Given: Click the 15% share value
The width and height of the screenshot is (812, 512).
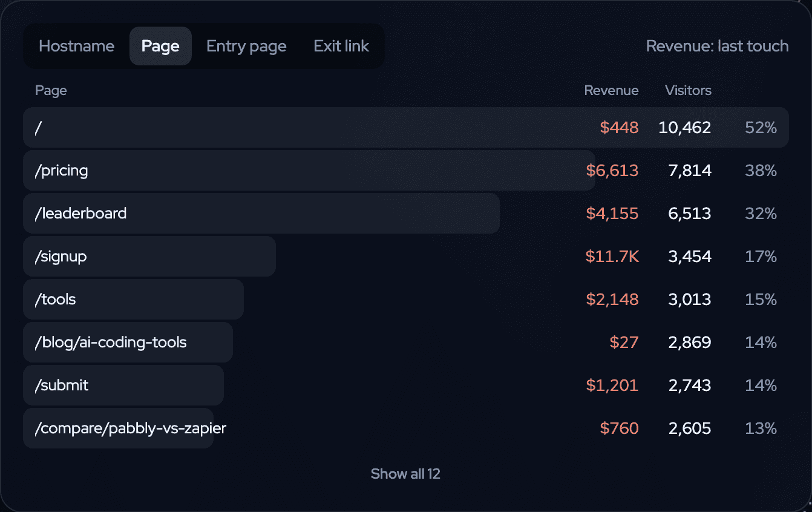Looking at the screenshot, I should click(x=761, y=300).
